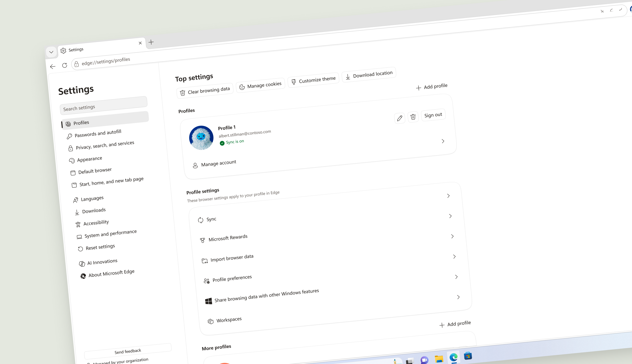Image resolution: width=632 pixels, height=364 pixels.
Task: Click the green Sync is on status
Action: (x=232, y=142)
